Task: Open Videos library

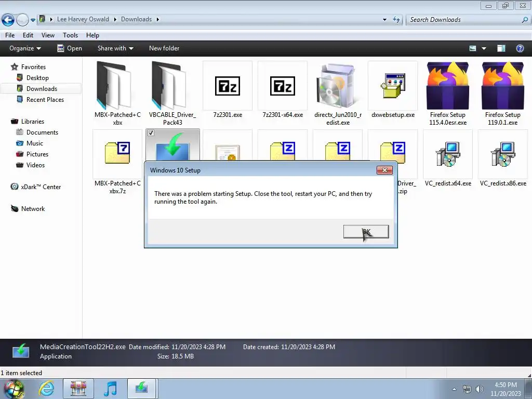Action: pyautogui.click(x=35, y=165)
